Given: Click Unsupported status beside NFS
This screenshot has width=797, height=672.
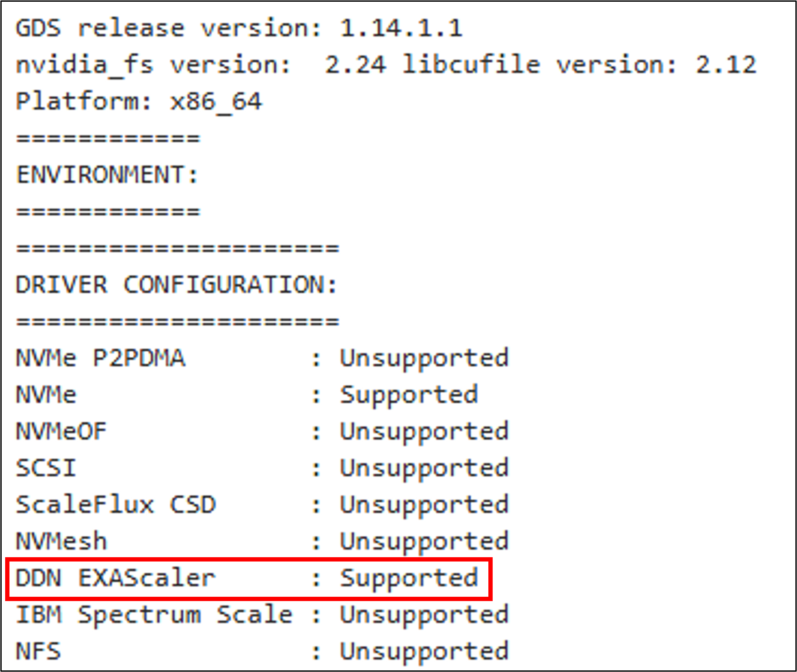Looking at the screenshot, I should [x=424, y=651].
